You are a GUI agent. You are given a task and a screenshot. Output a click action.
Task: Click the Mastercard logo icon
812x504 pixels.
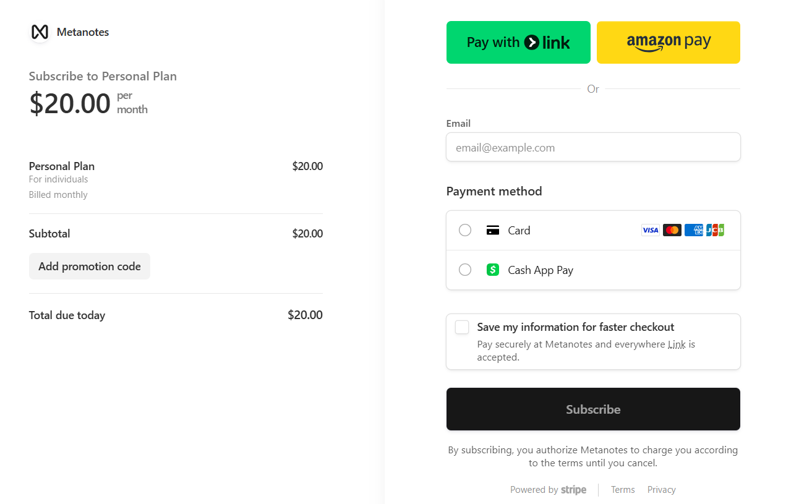pos(672,230)
